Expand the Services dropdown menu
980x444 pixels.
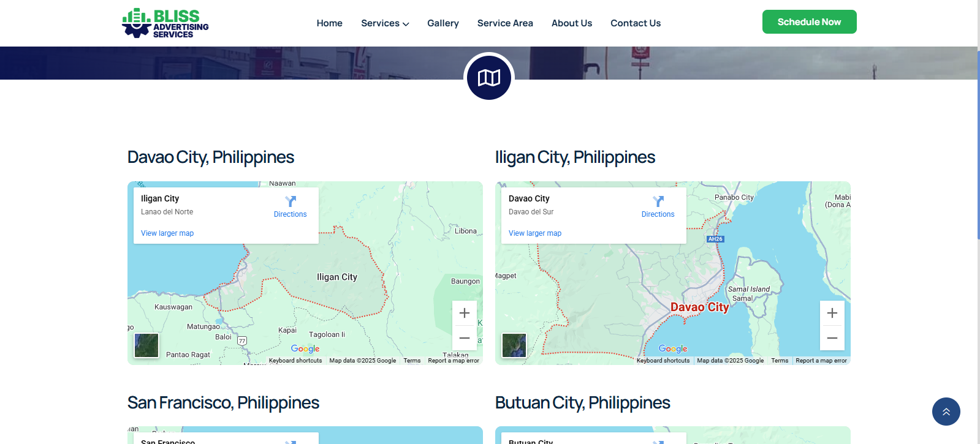(385, 23)
